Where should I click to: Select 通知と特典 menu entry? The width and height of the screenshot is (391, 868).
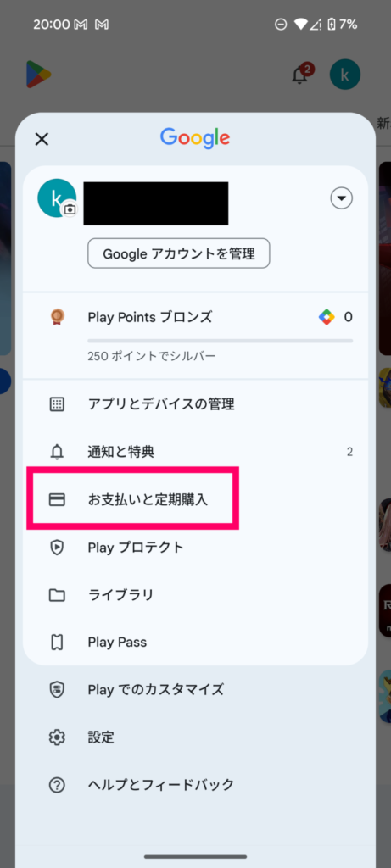coord(195,452)
